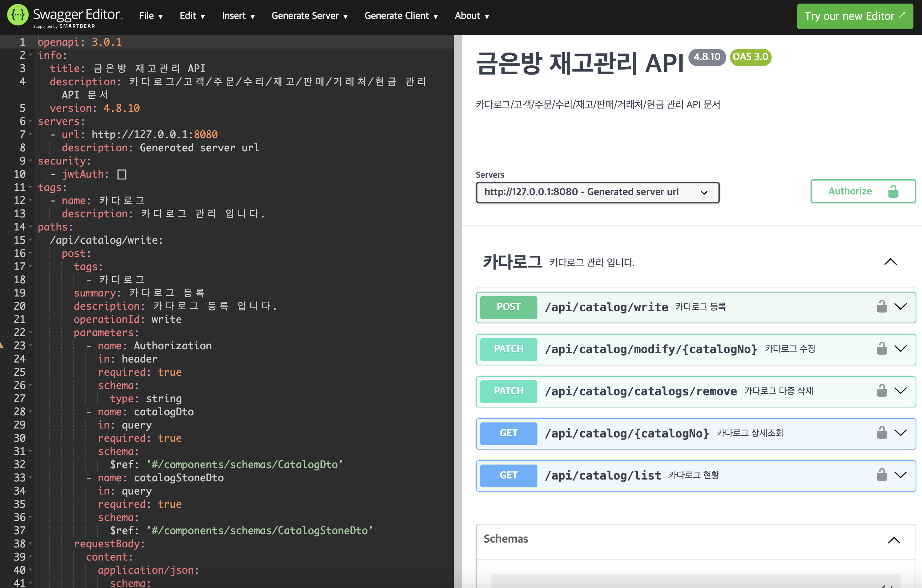The width and height of the screenshot is (922, 588).
Task: Fold the tags block on line 11
Action: 31,187
